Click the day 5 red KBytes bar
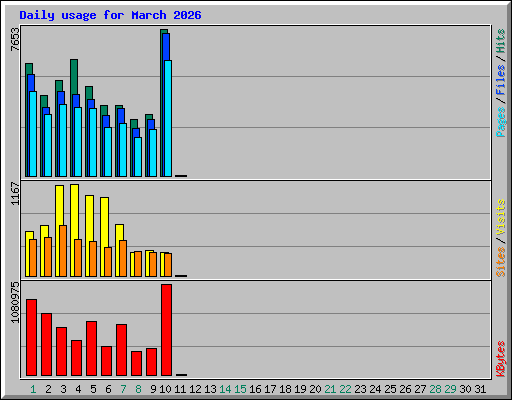512x400 pixels. [x=92, y=349]
